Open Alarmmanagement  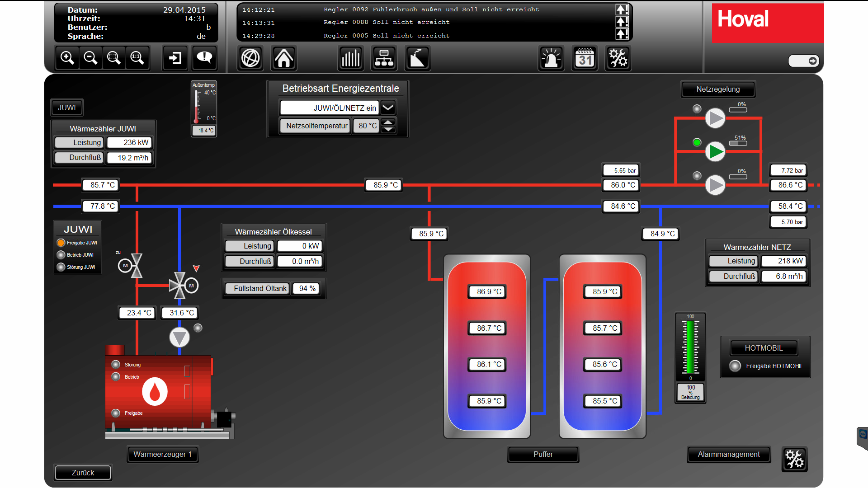click(729, 454)
